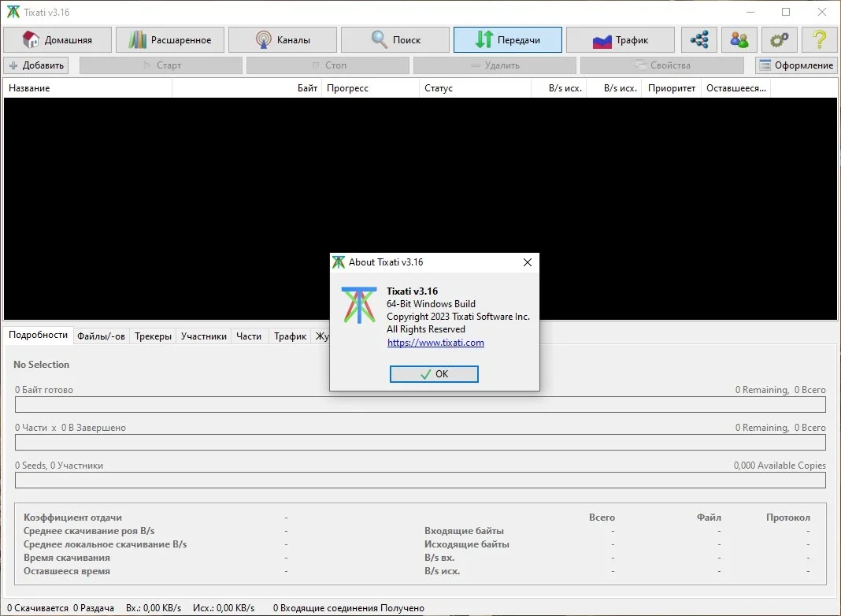841x616 pixels.
Task: Click the Стоп button
Action: pos(328,65)
